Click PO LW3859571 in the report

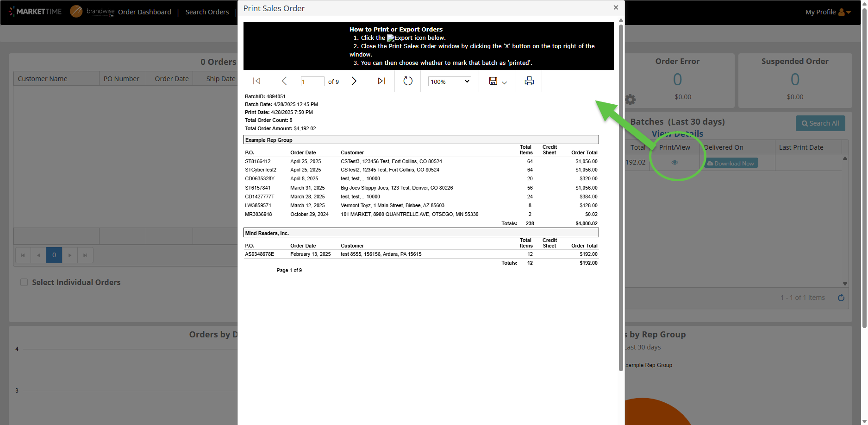pos(258,205)
